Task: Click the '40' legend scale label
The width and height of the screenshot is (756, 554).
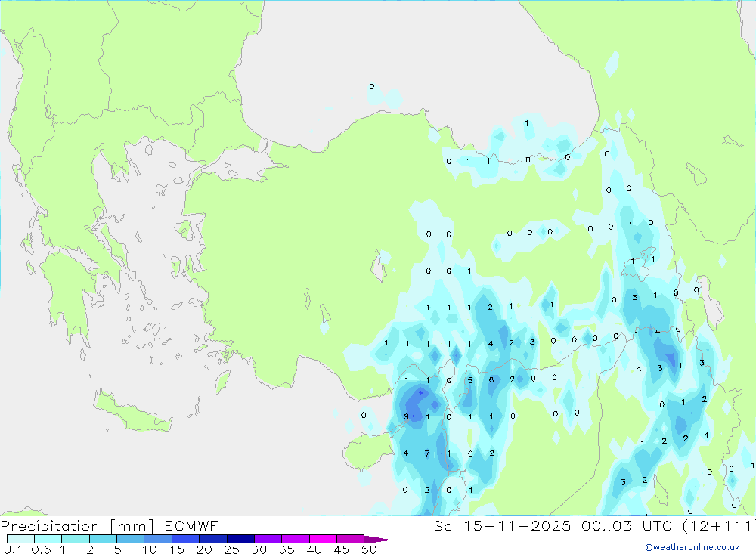Action: coord(314,549)
